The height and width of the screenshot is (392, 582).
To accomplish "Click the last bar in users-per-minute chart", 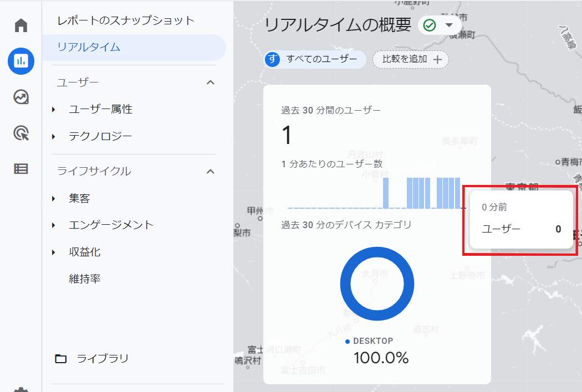I will point(457,193).
